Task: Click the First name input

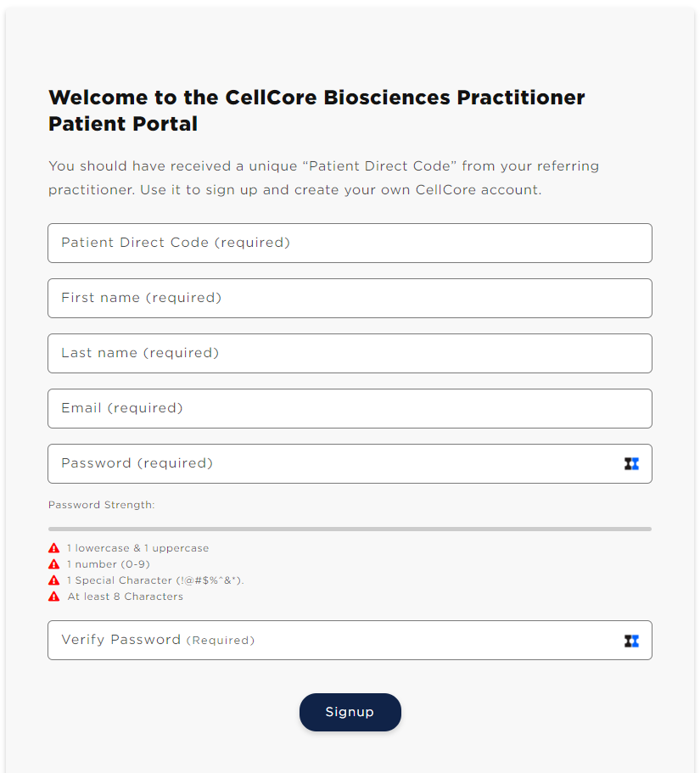Action: tap(350, 298)
